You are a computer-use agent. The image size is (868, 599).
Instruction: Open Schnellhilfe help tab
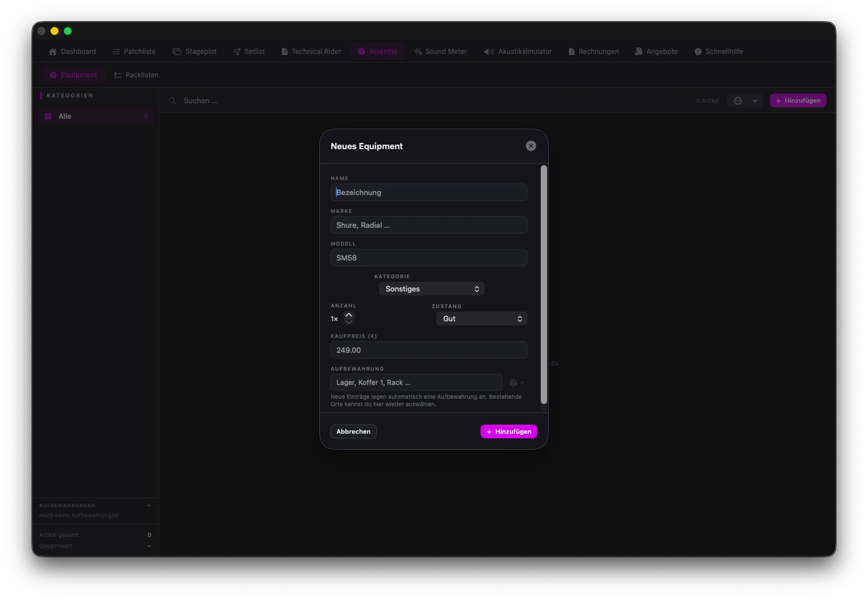(x=718, y=52)
